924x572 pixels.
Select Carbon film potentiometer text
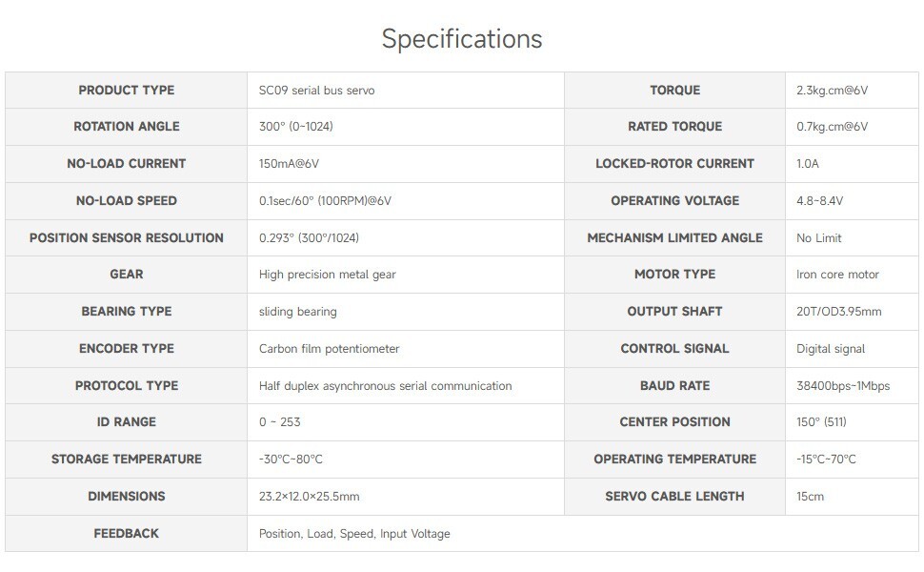(329, 349)
